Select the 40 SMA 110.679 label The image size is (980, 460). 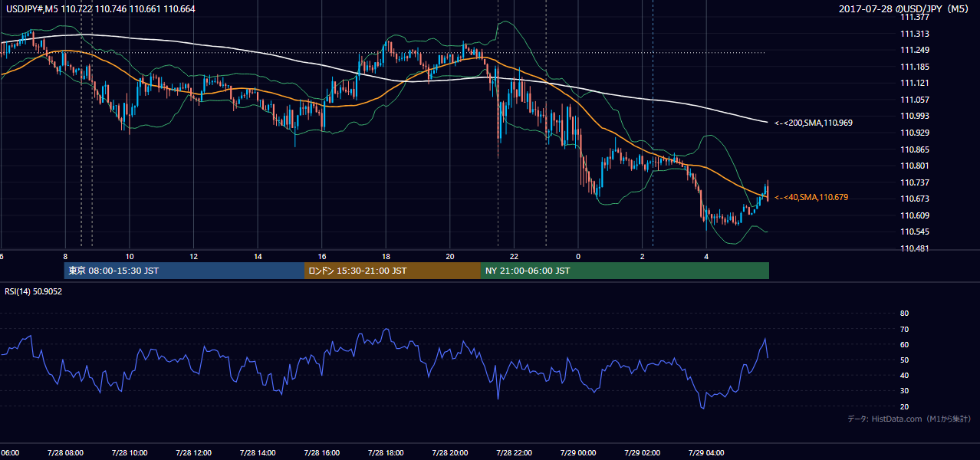coord(811,197)
